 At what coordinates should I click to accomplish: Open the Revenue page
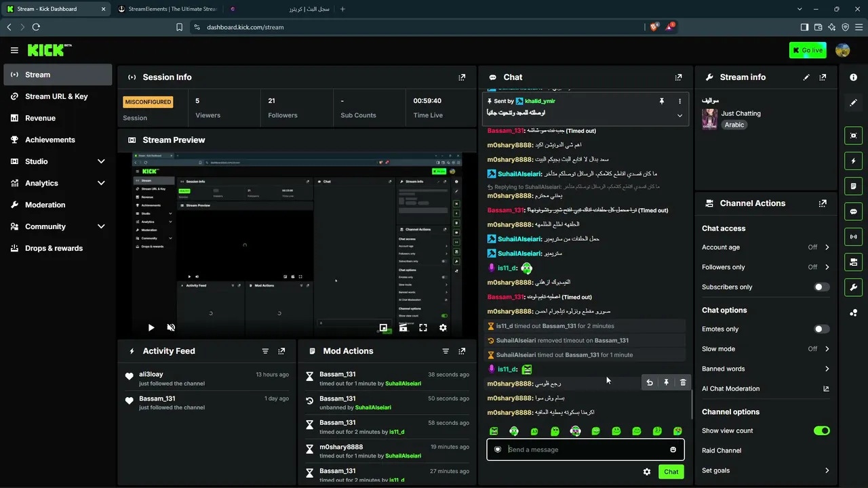58,118
